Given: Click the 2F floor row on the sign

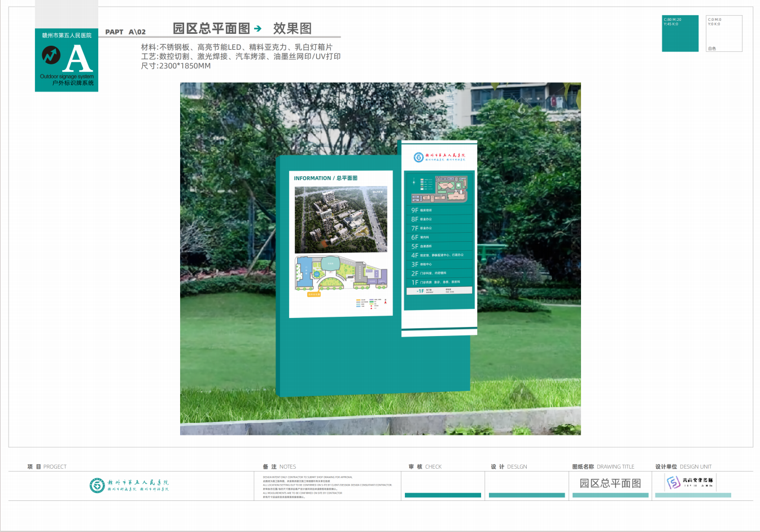Looking at the screenshot, I should [x=440, y=273].
